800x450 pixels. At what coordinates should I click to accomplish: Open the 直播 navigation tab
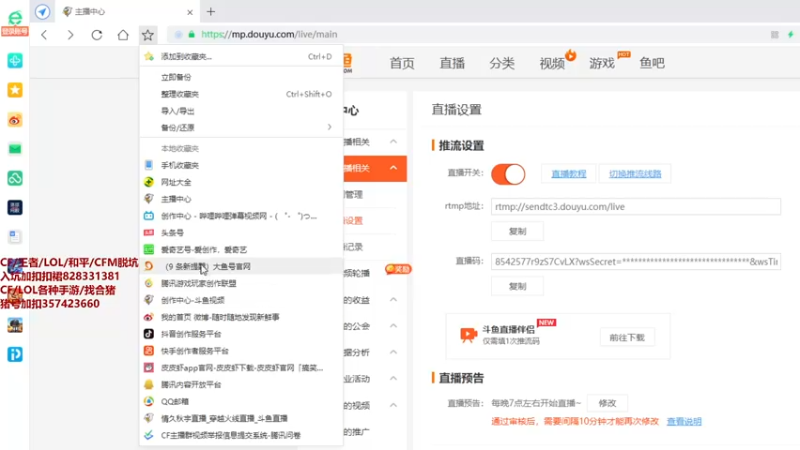tap(452, 63)
